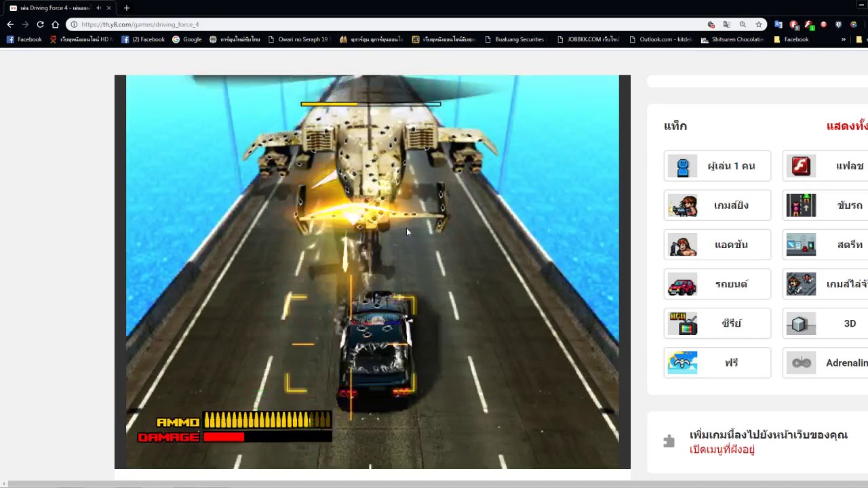Open the JOBBKK.COM bookmark

click(x=588, y=39)
